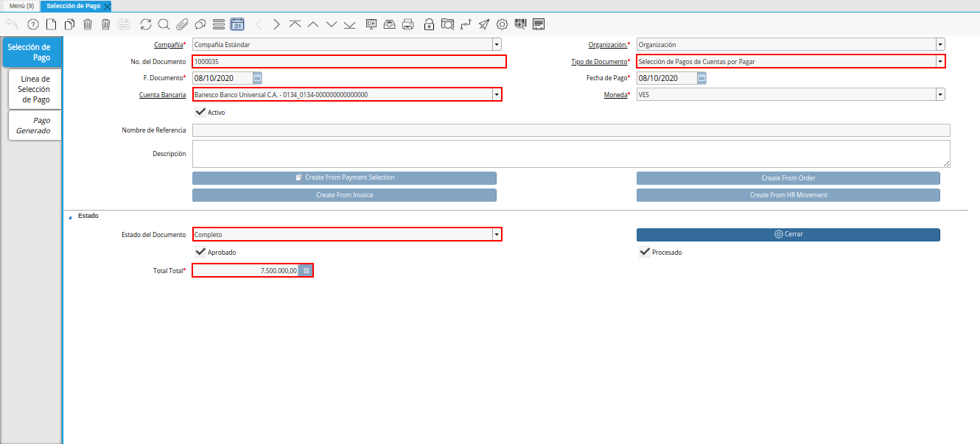Click the Tipo de Documento label link
The width and height of the screenshot is (980, 444).
click(600, 62)
